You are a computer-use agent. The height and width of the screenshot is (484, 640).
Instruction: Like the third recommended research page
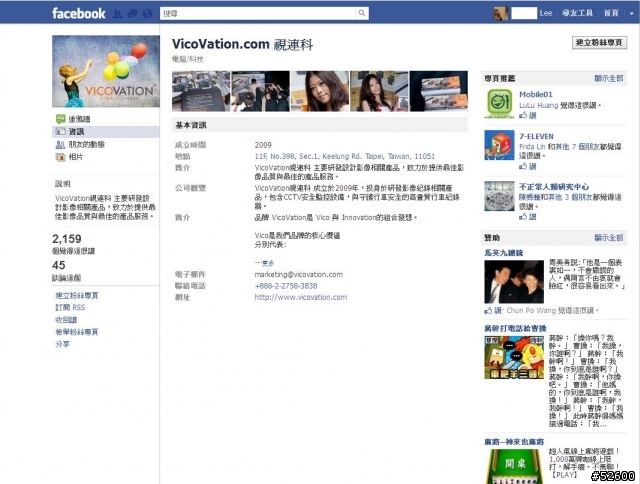(x=528, y=217)
